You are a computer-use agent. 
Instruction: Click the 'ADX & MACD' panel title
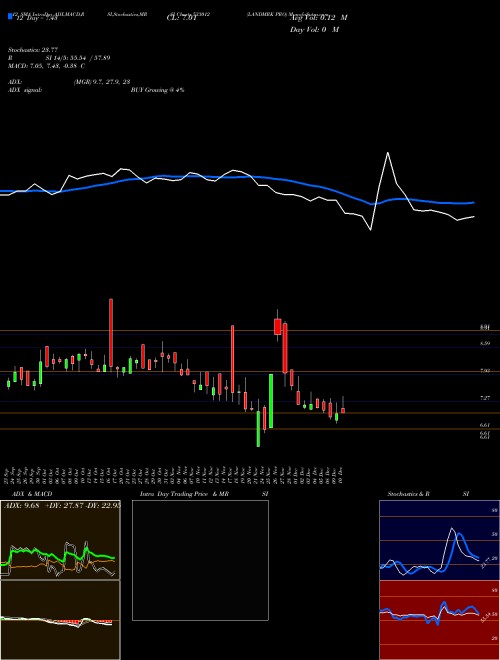32,494
